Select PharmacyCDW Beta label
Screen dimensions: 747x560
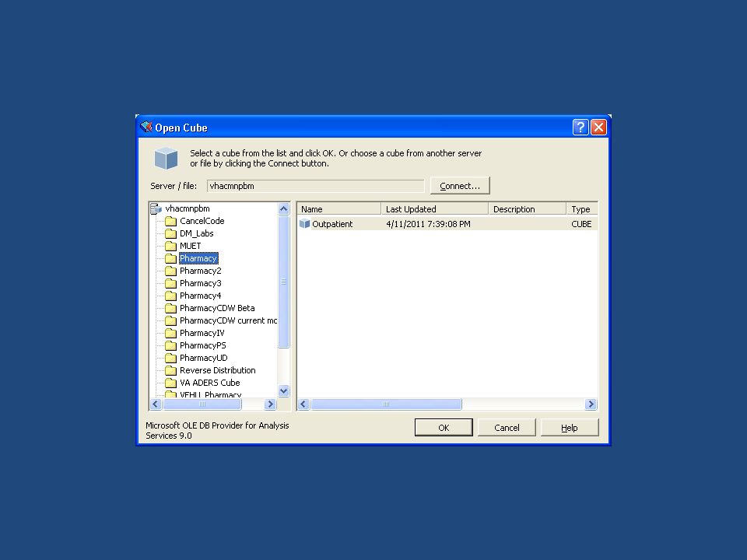click(x=217, y=308)
